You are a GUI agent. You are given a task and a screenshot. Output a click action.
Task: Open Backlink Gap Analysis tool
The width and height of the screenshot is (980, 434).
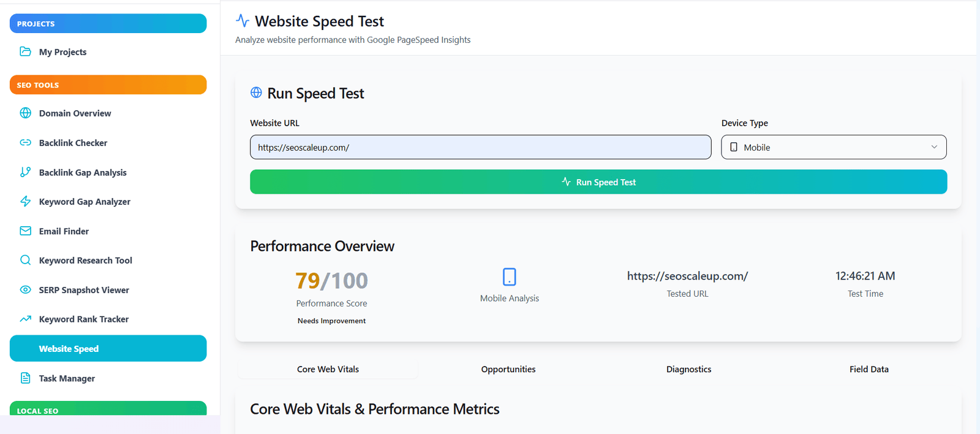(108, 172)
